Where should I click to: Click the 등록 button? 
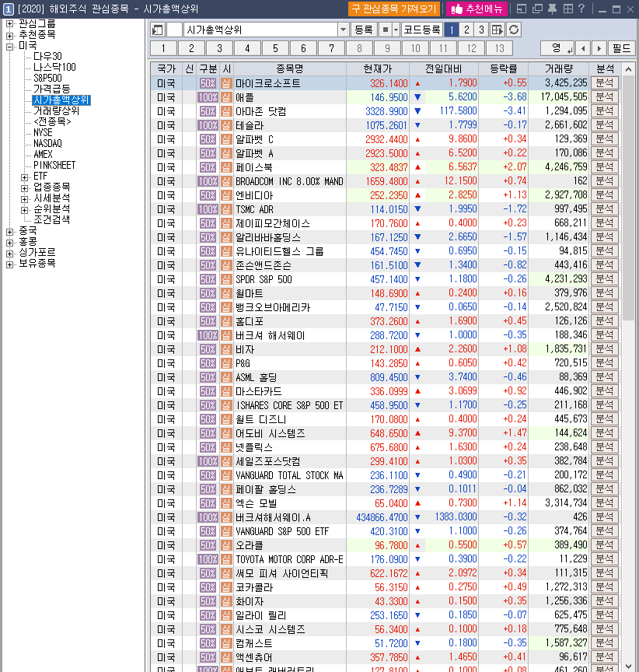364,30
